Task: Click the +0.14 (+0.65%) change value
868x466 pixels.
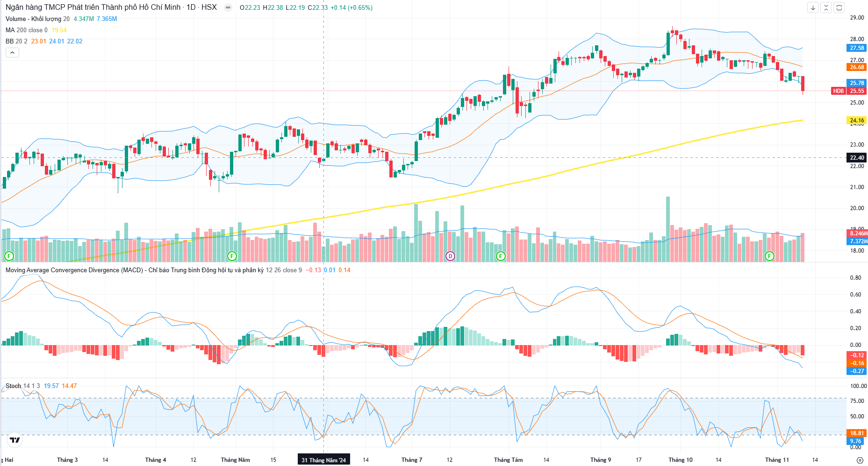Action: click(x=352, y=7)
